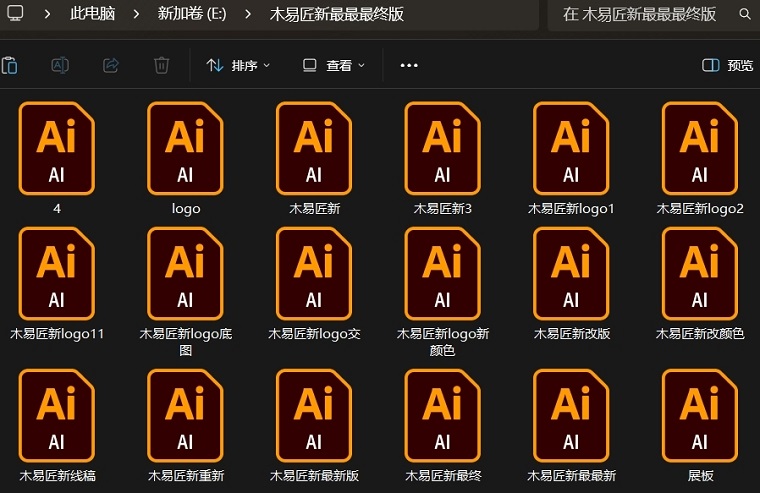
Task: Click the This PC monitor icon
Action: tap(15, 14)
